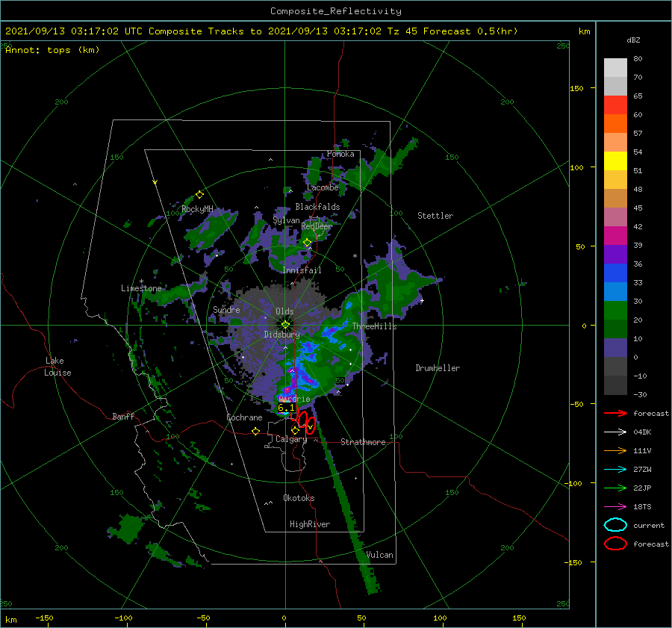Click the 'Forecast 0.5(hr)' header text
This screenshot has width=672, height=628.
[x=470, y=31]
